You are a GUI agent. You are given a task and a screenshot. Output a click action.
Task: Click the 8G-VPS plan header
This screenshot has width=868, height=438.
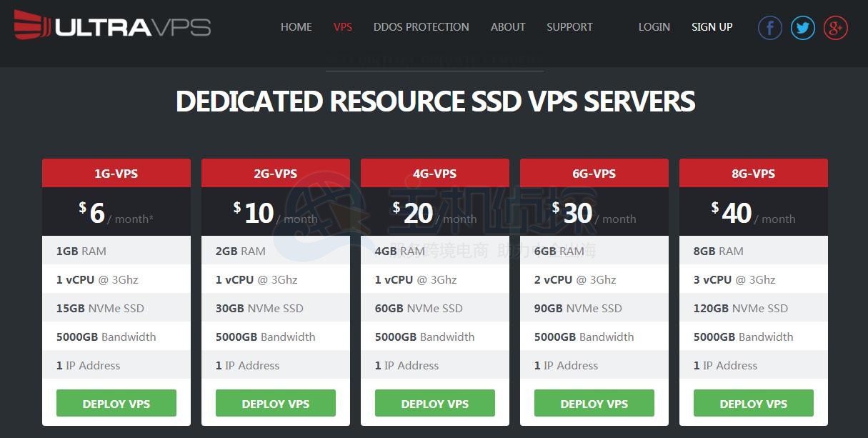[x=754, y=173]
